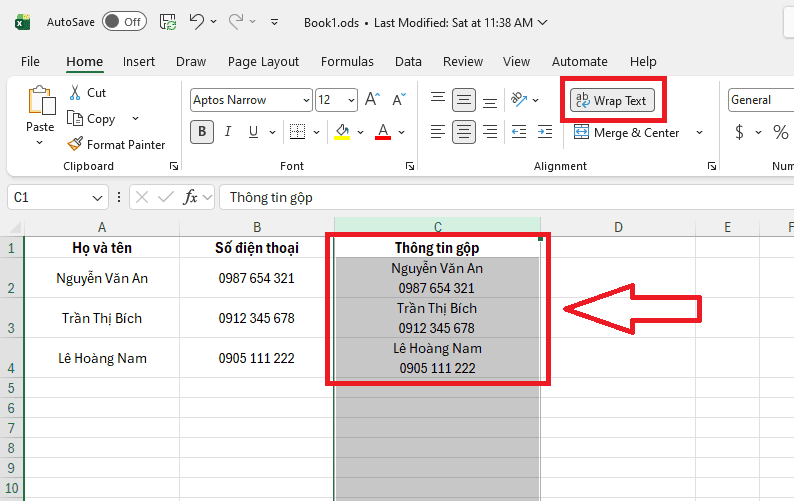This screenshot has height=501, width=794.
Task: Open Clipboard group dialog launcher
Action: [174, 166]
